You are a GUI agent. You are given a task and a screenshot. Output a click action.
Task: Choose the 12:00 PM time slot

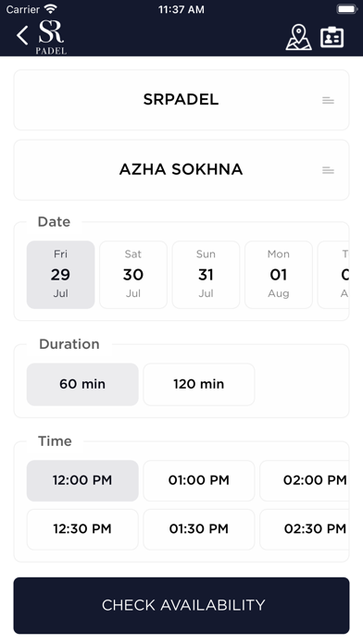point(82,480)
